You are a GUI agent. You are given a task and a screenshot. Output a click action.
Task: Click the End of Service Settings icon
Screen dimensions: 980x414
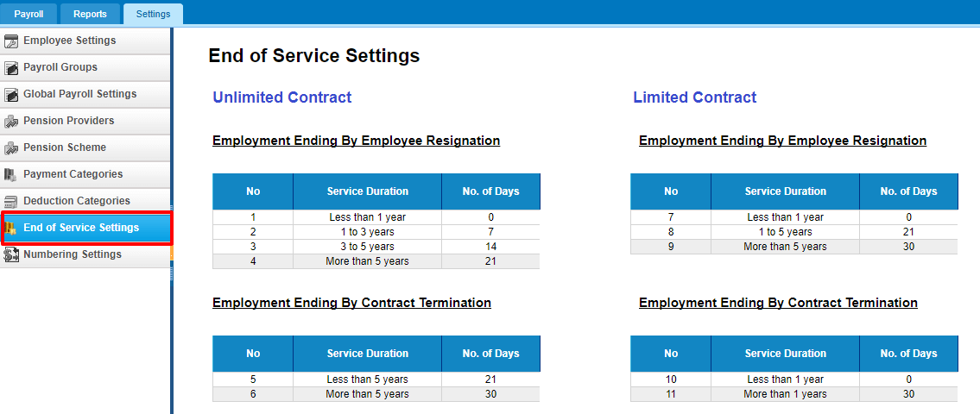(x=10, y=229)
